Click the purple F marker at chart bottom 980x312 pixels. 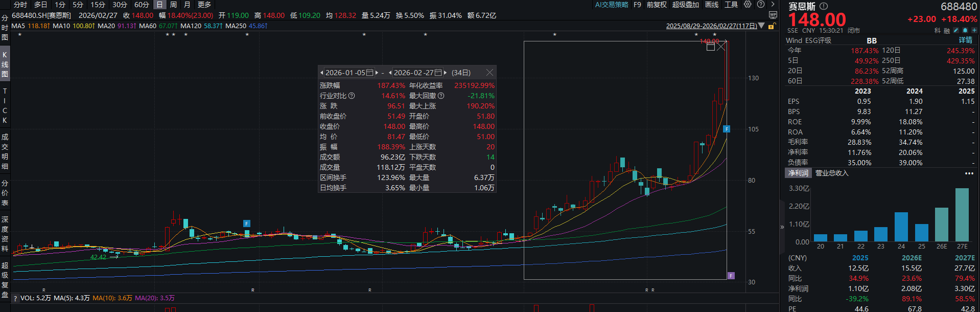[x=731, y=276]
